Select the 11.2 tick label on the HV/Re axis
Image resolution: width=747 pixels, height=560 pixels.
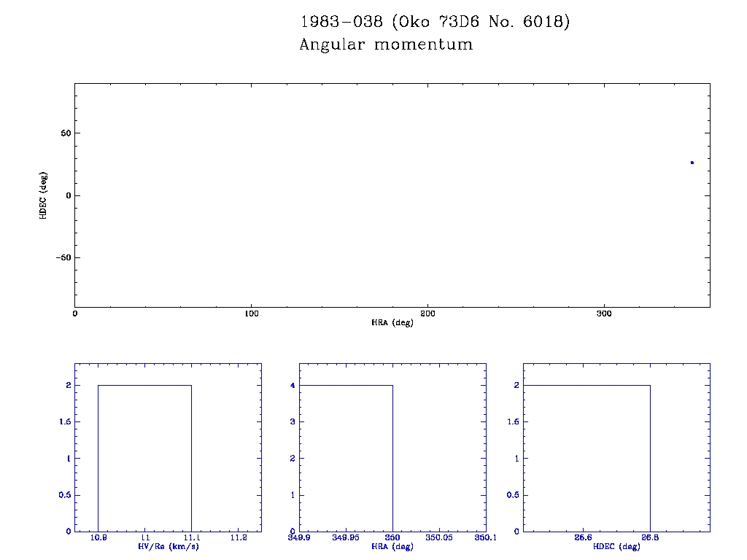[x=239, y=538]
